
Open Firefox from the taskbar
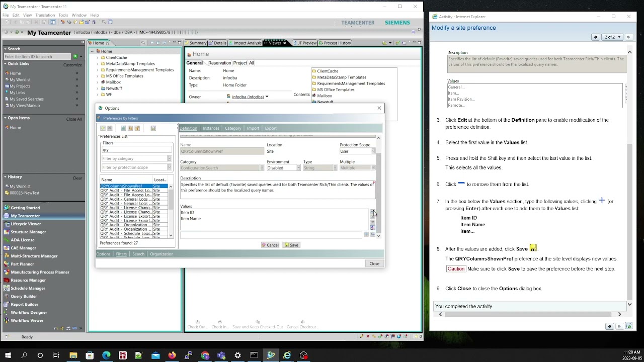tap(172, 355)
